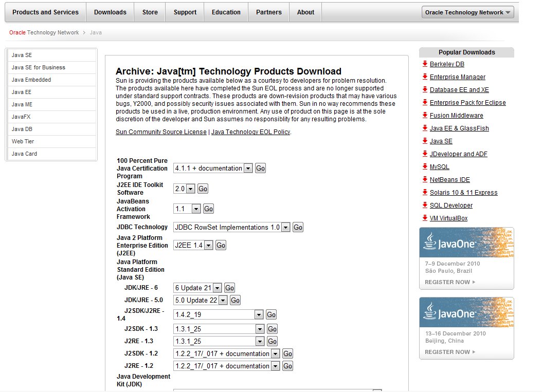Open the NetBeans IDE download link
542x392 pixels.
coord(450,180)
